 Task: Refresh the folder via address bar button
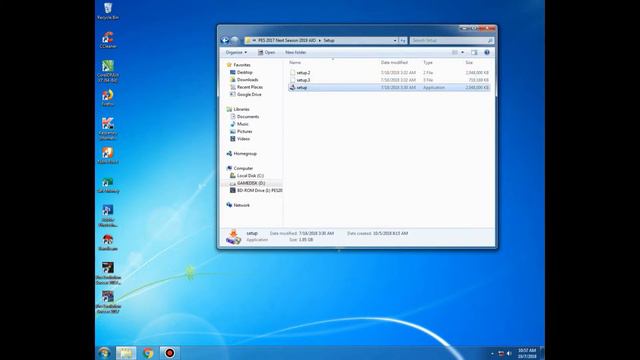click(403, 40)
